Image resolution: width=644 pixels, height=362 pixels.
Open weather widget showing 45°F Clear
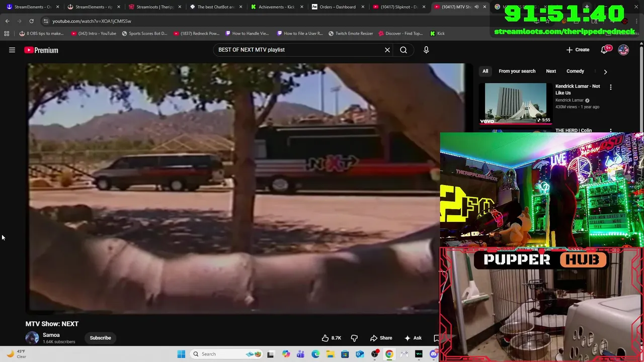(x=16, y=354)
